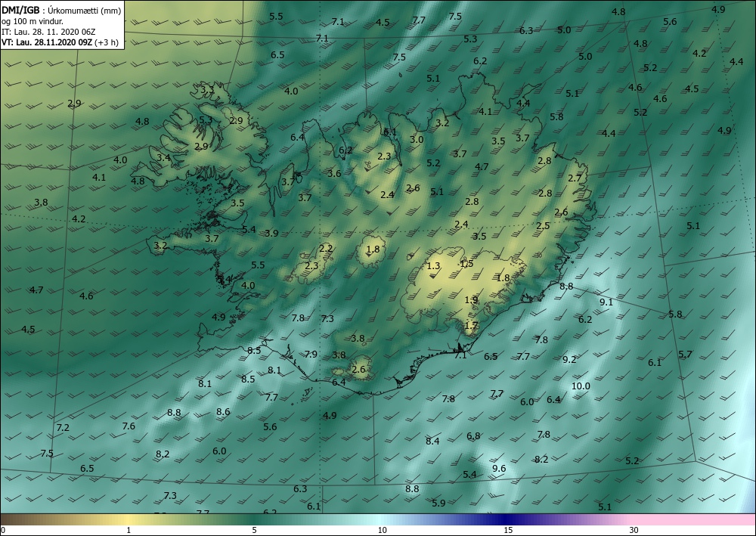The image size is (756, 536).
Task: Click the '0' label on the color scale
Action: coord(3,531)
